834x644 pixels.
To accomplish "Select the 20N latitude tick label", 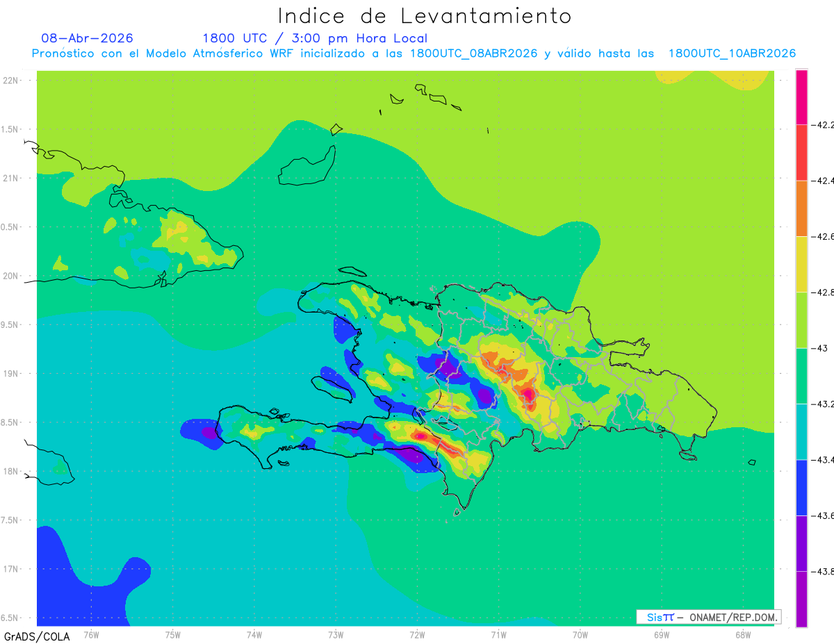I will pos(12,276).
